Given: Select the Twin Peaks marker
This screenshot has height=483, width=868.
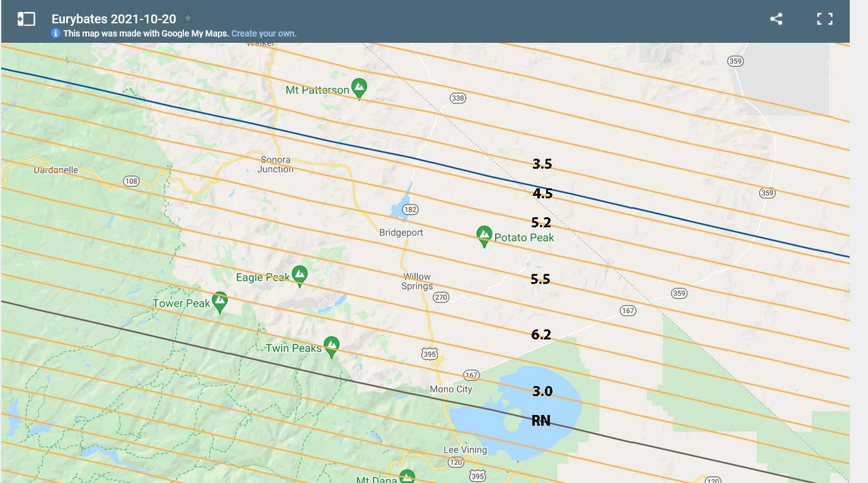Looking at the screenshot, I should 331,348.
